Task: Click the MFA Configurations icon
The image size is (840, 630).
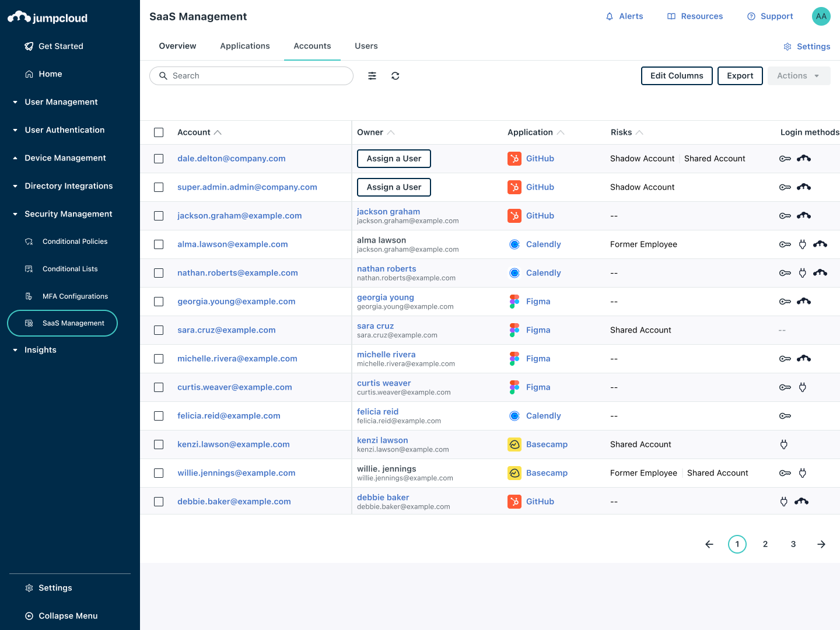Action: tap(29, 296)
